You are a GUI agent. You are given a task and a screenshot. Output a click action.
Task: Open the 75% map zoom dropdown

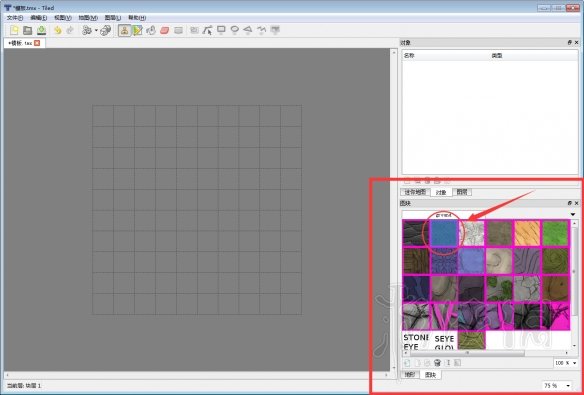point(557,385)
